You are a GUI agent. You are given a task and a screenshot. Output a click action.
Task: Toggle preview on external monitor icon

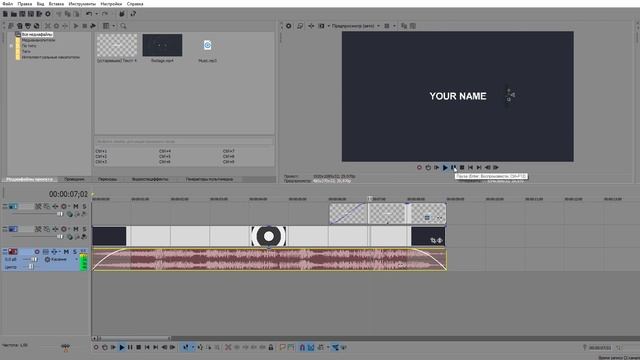(300, 26)
